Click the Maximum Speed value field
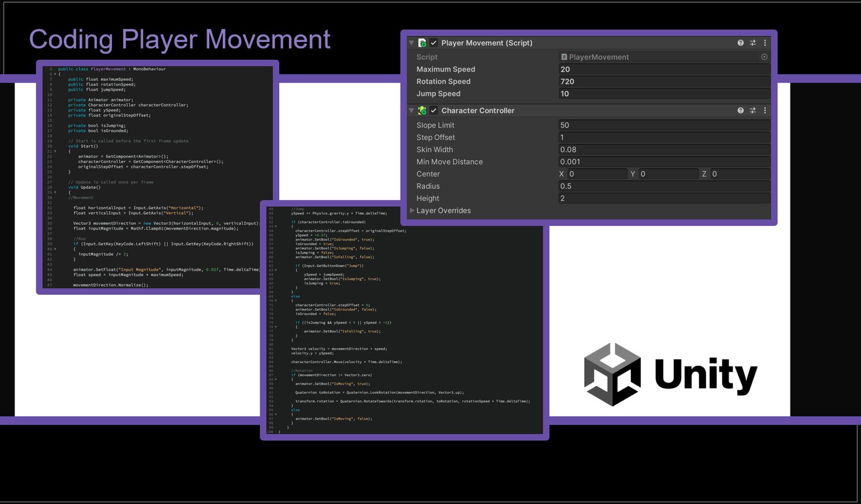This screenshot has height=504, width=861. [x=664, y=69]
